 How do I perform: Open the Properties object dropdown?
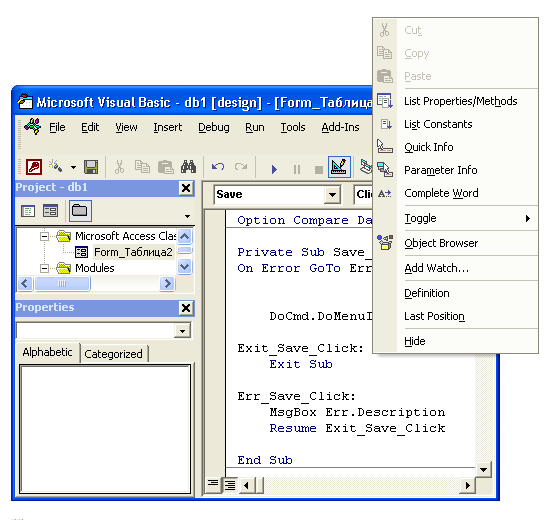[182, 331]
